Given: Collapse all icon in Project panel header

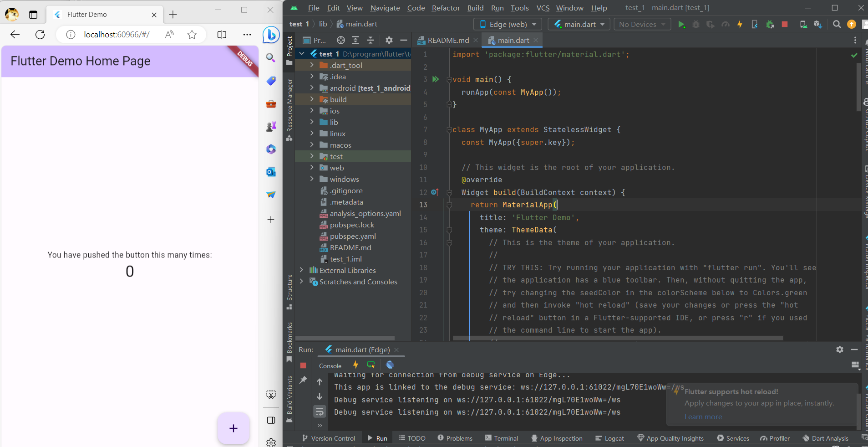Looking at the screenshot, I should [371, 40].
